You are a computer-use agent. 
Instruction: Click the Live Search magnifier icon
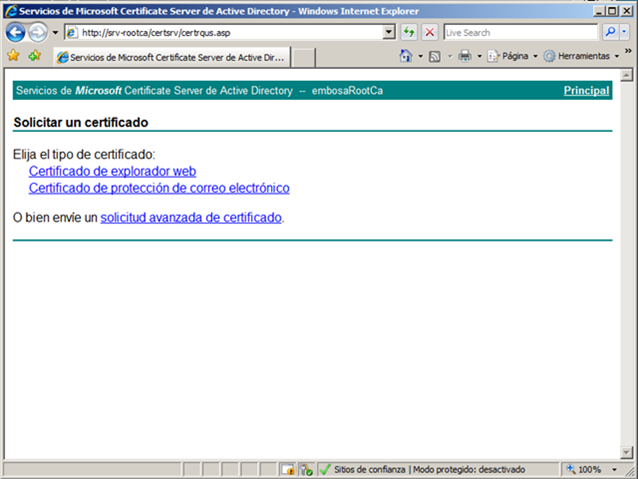coord(609,32)
